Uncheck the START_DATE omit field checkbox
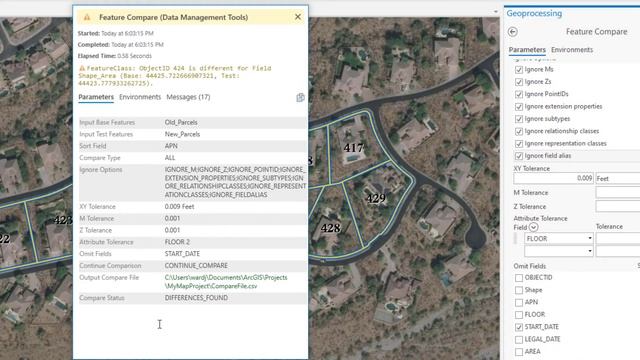The width and height of the screenshot is (640, 360). point(519,327)
